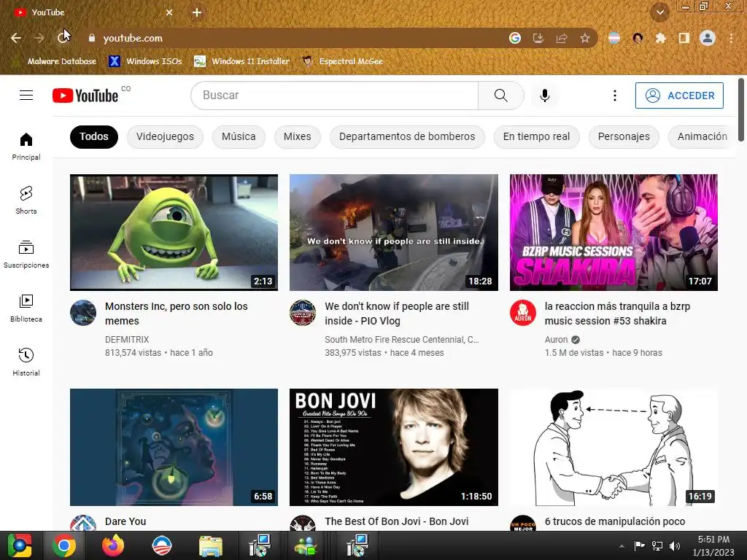Play the BZRP Music Sessions Shakira thumbnail
Viewport: 747px width, 560px height.
[x=614, y=233]
